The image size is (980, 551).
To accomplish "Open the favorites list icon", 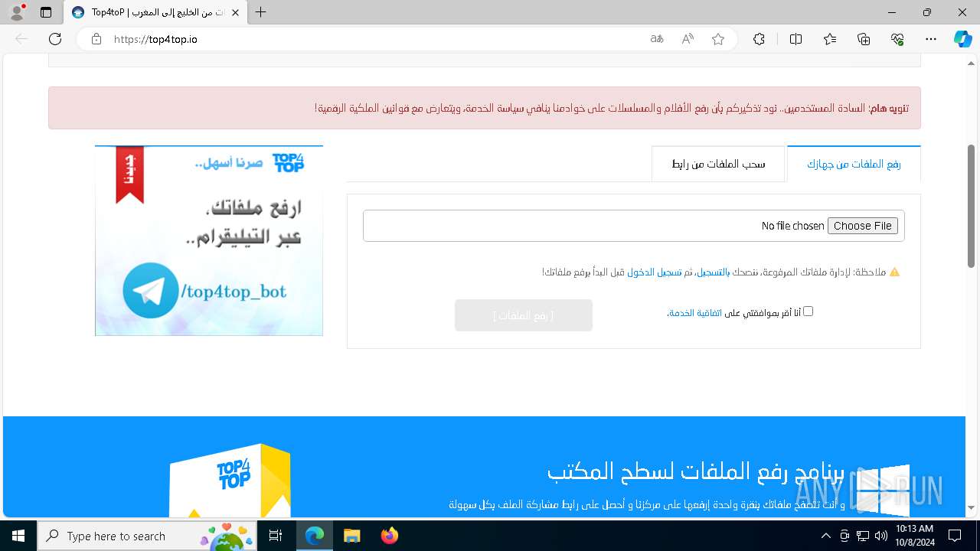I will click(830, 39).
